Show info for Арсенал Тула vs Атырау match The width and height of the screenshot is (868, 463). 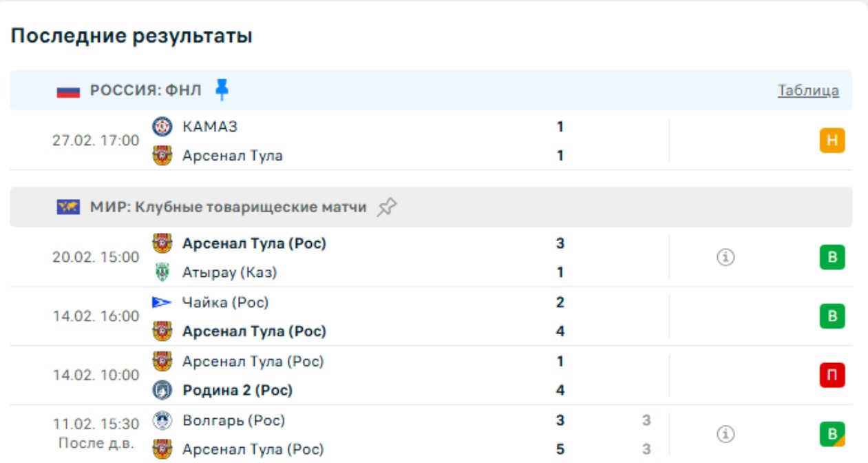click(x=726, y=258)
